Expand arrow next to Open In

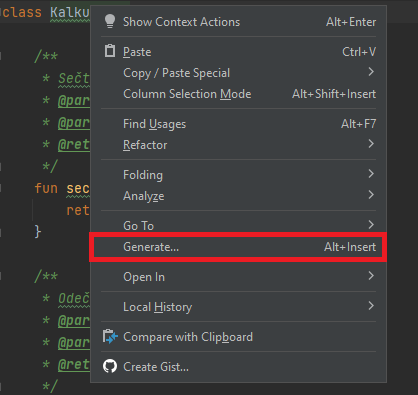pyautogui.click(x=371, y=276)
